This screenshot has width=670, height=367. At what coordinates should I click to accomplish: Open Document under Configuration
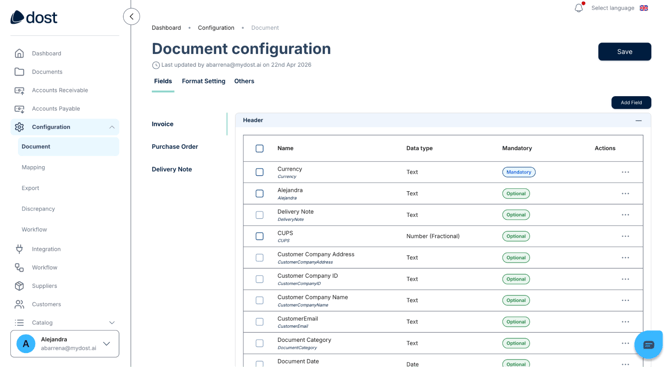pos(68,147)
